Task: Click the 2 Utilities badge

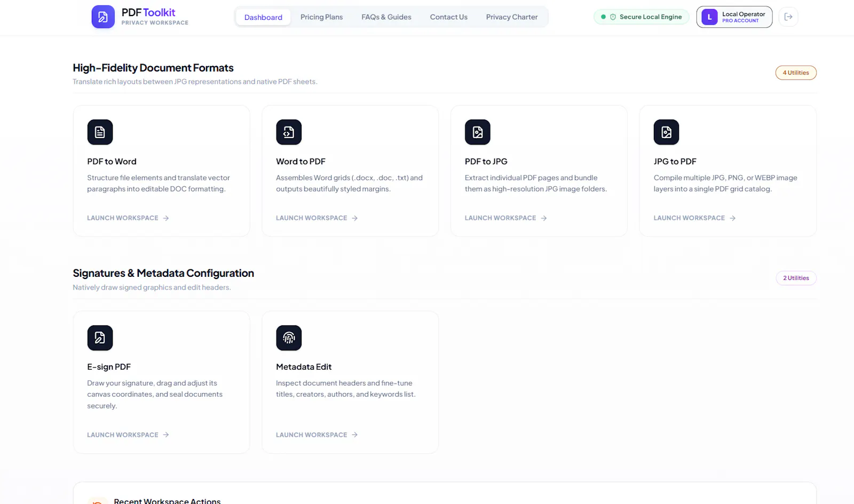Action: pyautogui.click(x=796, y=278)
